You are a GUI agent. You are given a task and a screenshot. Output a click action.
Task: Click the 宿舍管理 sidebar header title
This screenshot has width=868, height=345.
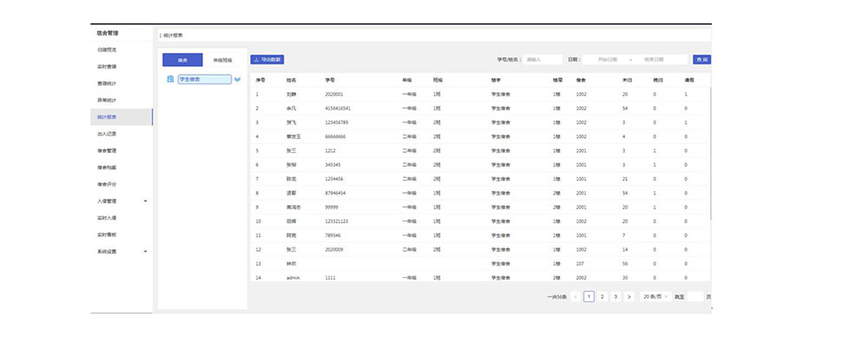(x=108, y=33)
